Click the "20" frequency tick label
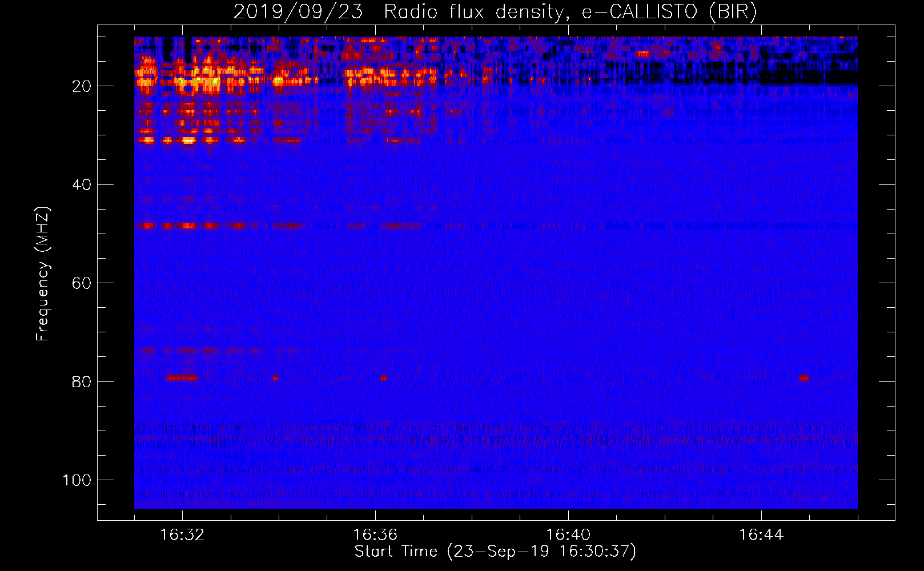Image resolution: width=924 pixels, height=571 pixels. click(x=82, y=86)
